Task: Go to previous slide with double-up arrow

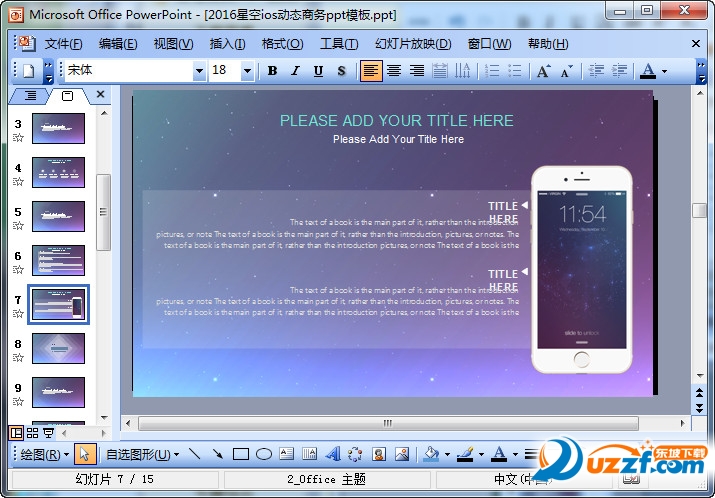Action: tap(699, 392)
